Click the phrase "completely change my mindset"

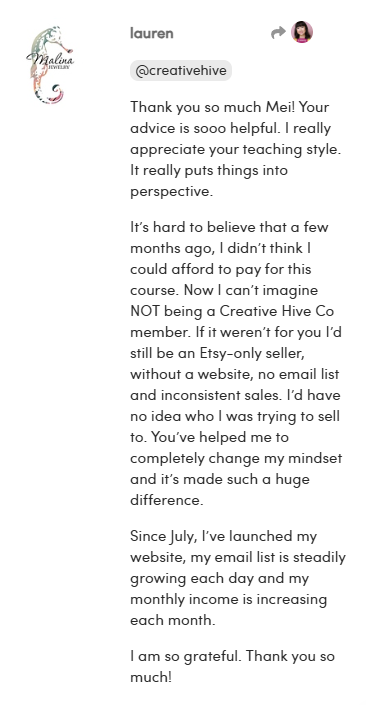tap(236, 459)
